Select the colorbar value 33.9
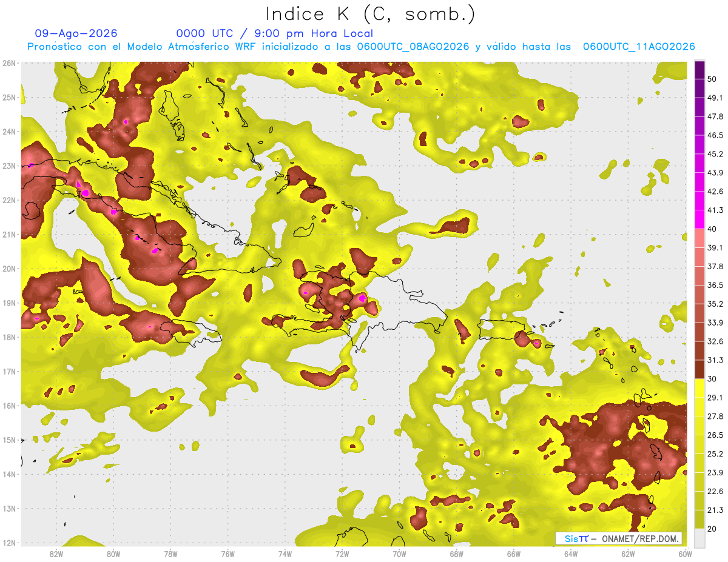This screenshot has width=728, height=562. coord(715,323)
